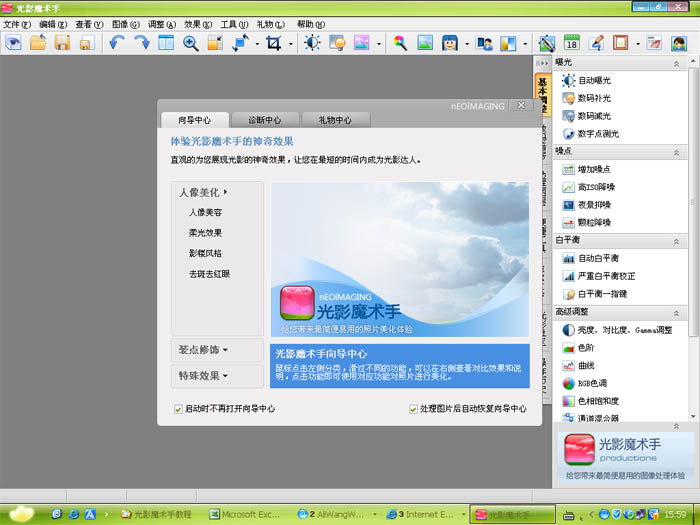Select the 向导中心 tab
Viewport: 700px width, 525px height.
(x=195, y=120)
